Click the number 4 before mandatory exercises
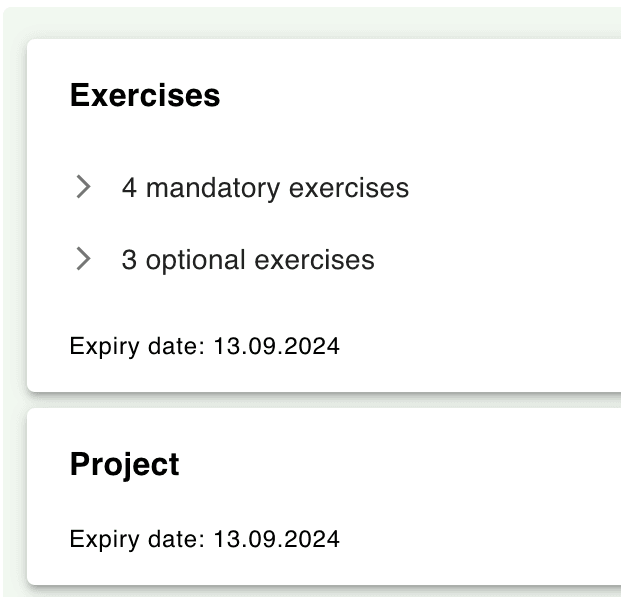Image resolution: width=621 pixels, height=597 pixels. point(129,188)
